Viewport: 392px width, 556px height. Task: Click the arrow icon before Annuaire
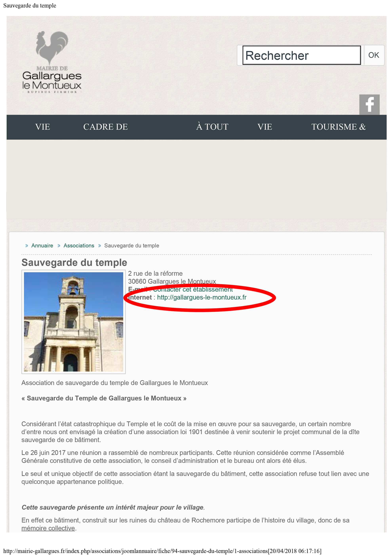click(27, 246)
